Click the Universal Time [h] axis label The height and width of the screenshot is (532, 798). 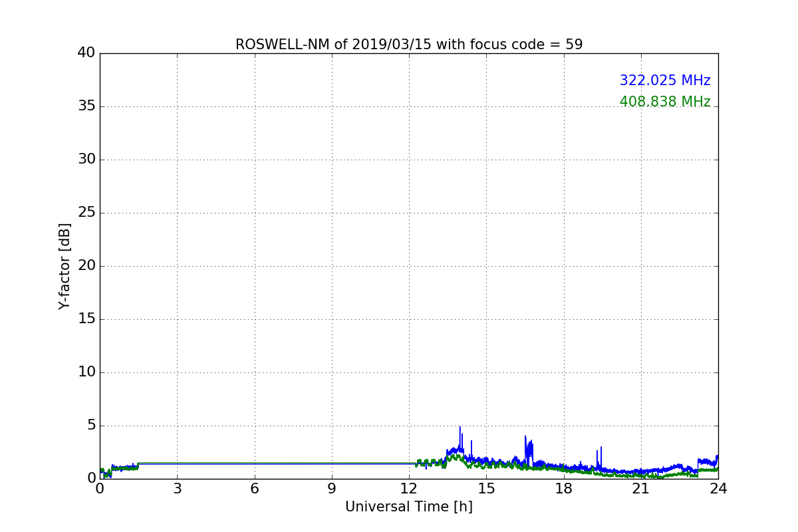coord(409,507)
